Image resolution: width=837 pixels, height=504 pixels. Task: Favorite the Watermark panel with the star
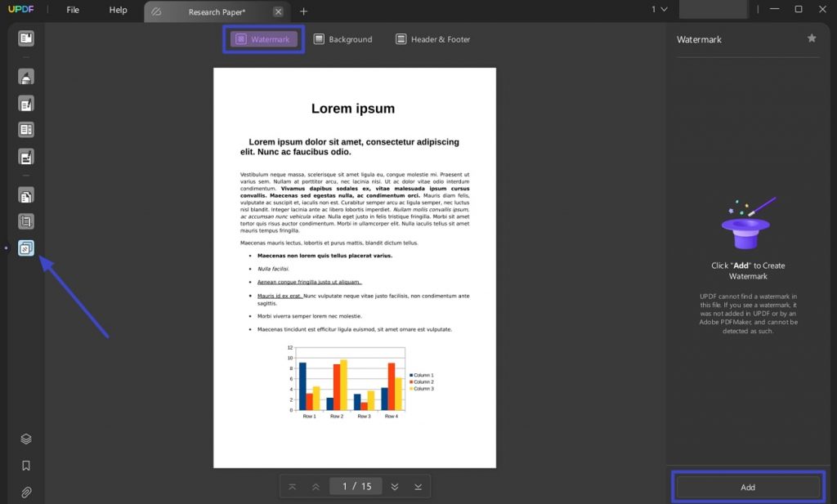pyautogui.click(x=812, y=38)
